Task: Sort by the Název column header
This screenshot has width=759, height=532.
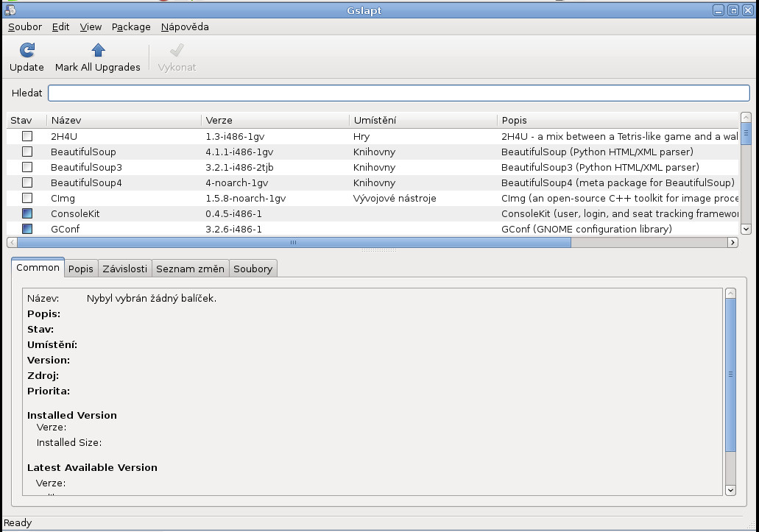Action: tap(124, 121)
